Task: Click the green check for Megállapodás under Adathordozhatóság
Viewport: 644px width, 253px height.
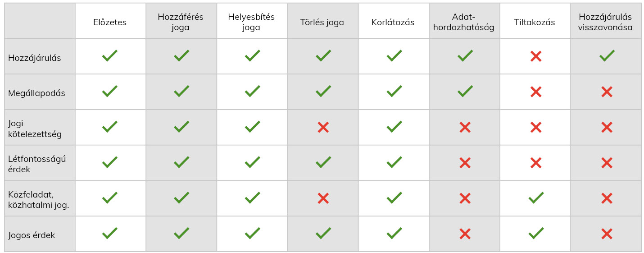Action: coord(465,92)
